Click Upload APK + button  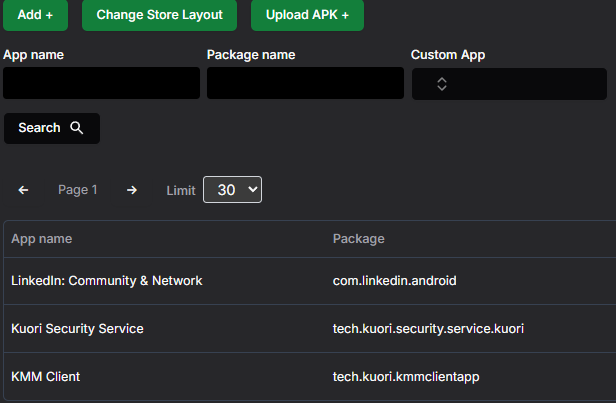coord(307,15)
